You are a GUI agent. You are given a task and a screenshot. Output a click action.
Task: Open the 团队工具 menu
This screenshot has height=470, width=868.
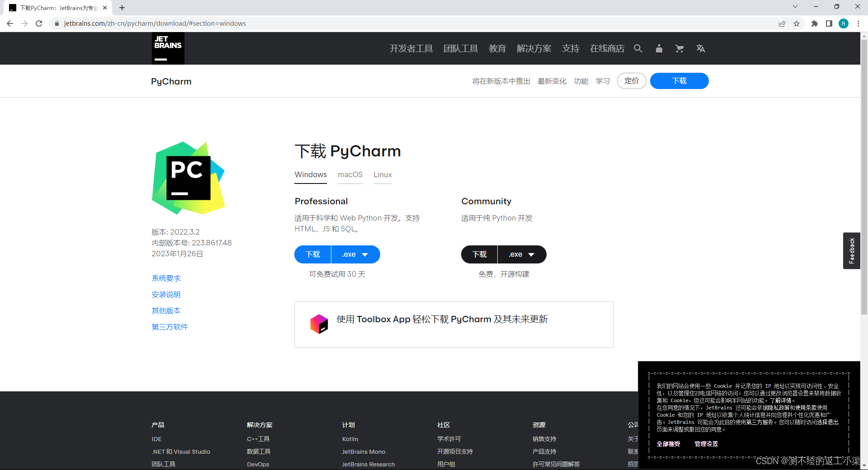[461, 48]
